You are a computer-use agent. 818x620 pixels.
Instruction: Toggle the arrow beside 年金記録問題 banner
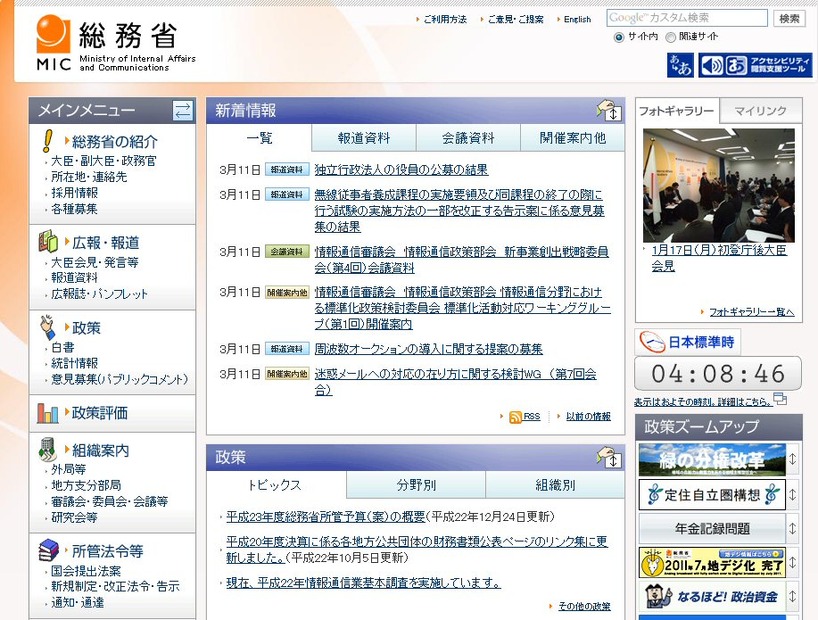[792, 528]
